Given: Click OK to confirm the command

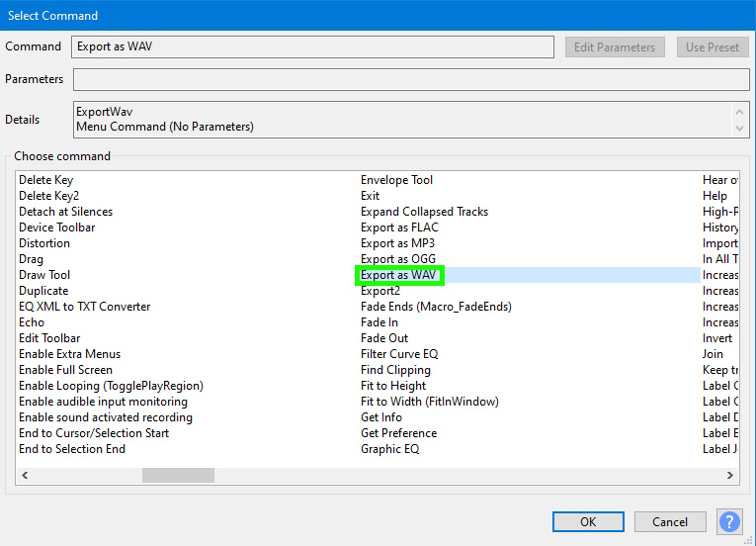Looking at the screenshot, I should [x=588, y=521].
